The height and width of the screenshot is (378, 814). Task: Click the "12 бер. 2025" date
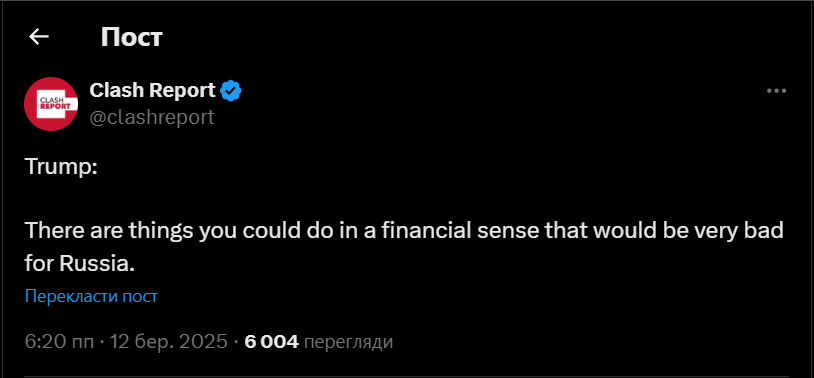[168, 342]
